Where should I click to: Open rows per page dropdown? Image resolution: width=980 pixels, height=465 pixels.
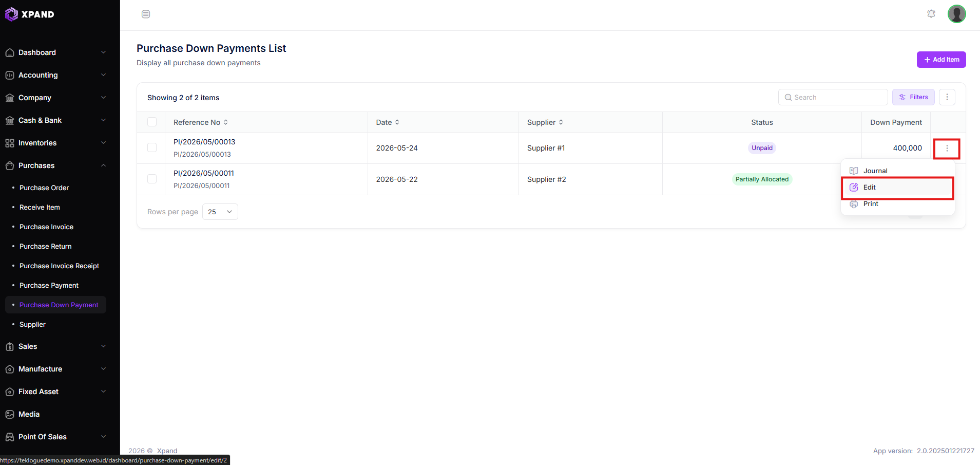tap(220, 212)
